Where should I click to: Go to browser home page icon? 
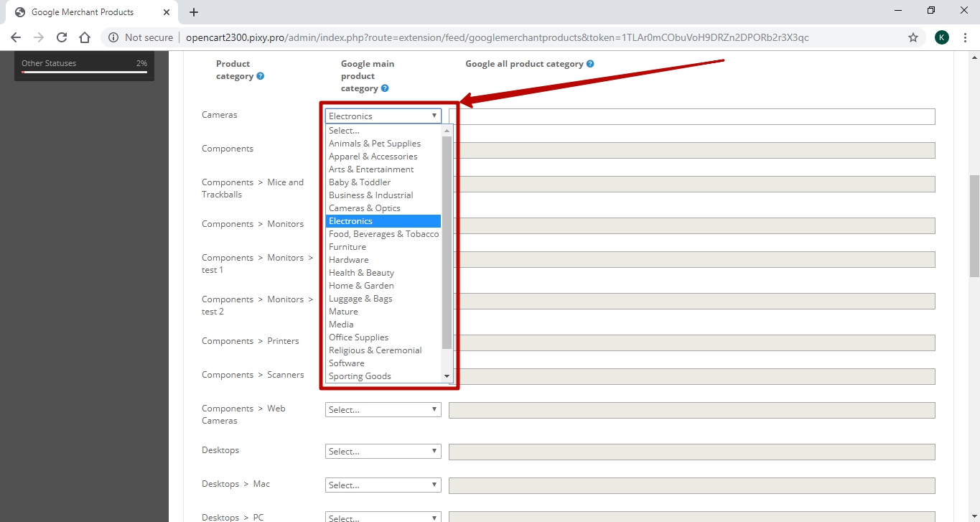[85, 37]
